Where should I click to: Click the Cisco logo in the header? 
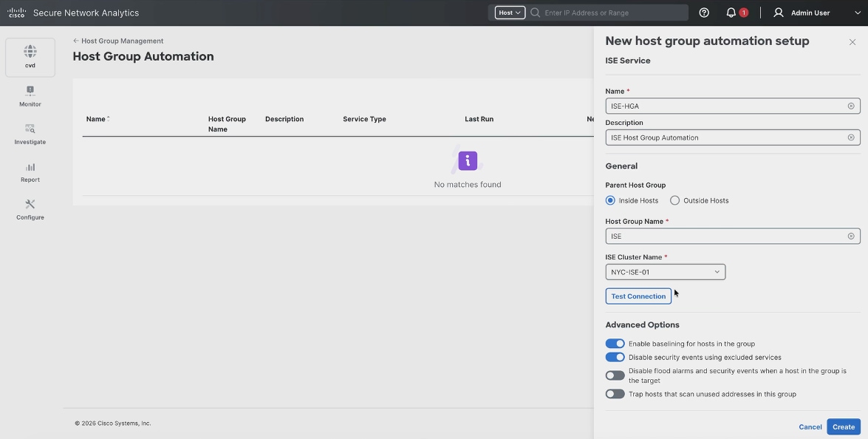click(x=16, y=13)
